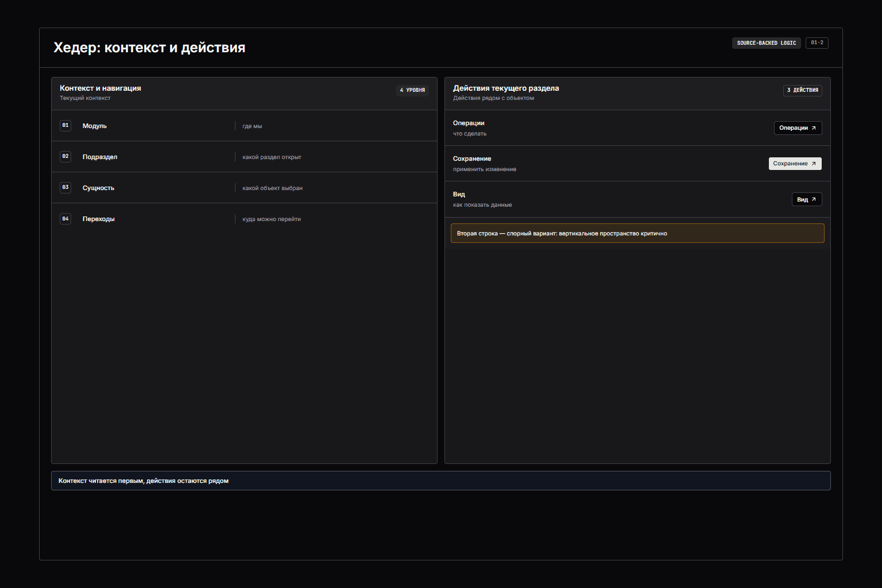Image resolution: width=882 pixels, height=588 pixels.
Task: Click the "Текущий контекст" subtitle
Action: pyautogui.click(x=85, y=98)
